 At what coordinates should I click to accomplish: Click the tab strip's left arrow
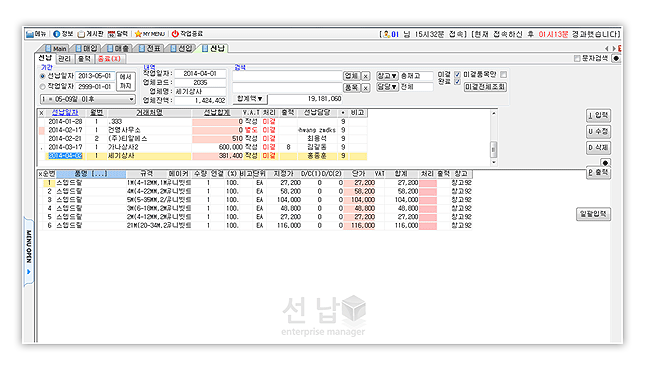(x=607, y=49)
